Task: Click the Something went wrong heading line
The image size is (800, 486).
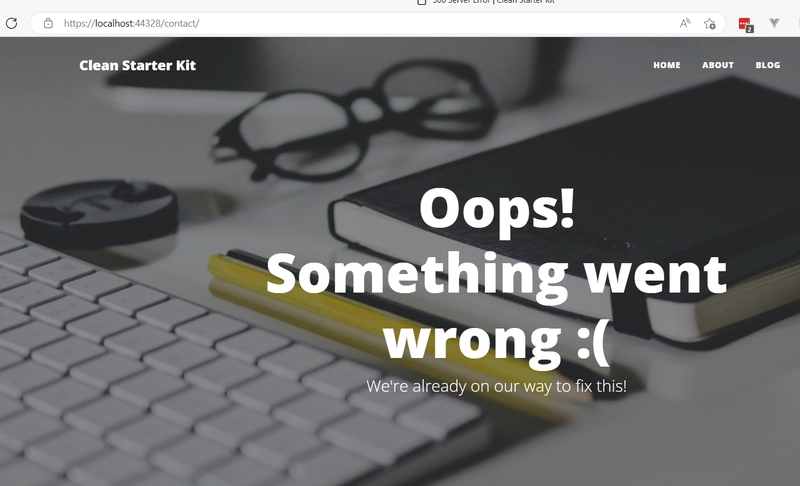Action: tap(496, 275)
